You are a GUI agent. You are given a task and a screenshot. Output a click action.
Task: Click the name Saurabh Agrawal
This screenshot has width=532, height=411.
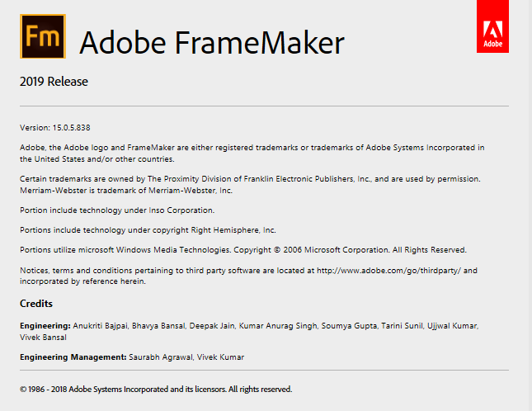pyautogui.click(x=161, y=357)
